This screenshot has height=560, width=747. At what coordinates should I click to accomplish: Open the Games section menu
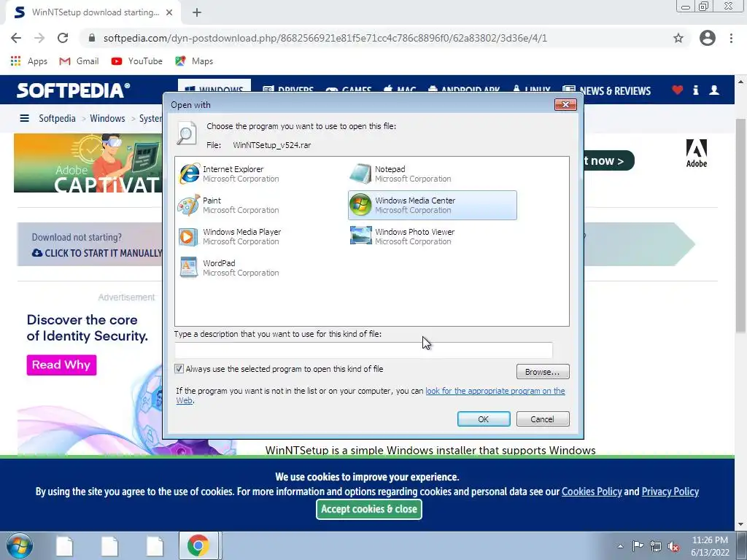(x=349, y=90)
